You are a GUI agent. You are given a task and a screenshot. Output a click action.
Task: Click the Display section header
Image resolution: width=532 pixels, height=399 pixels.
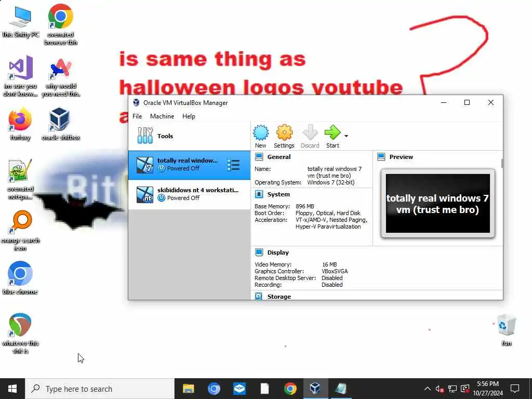(x=278, y=252)
